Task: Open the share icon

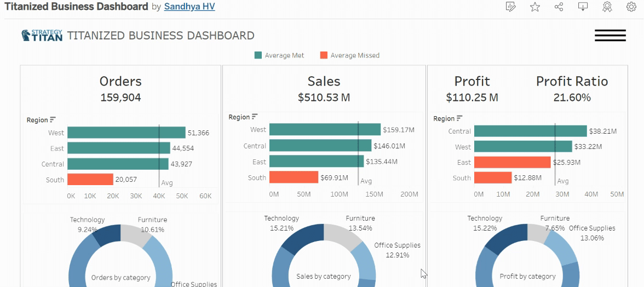Action: (x=559, y=7)
